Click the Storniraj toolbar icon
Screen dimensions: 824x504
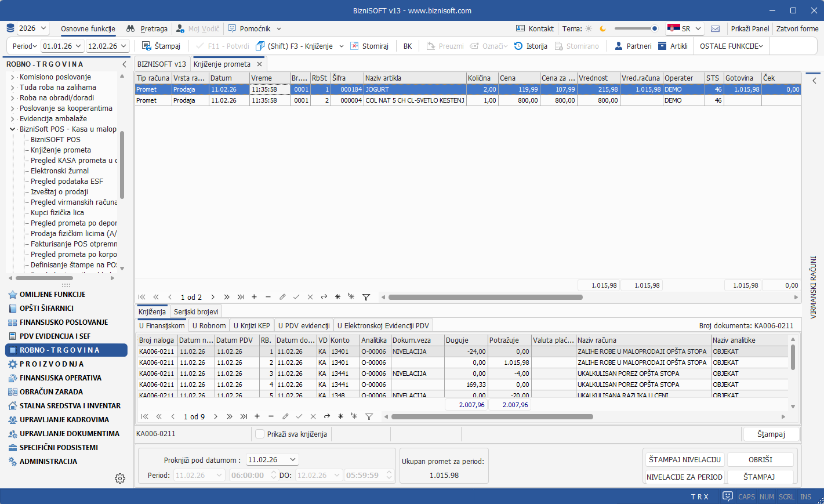click(x=355, y=46)
